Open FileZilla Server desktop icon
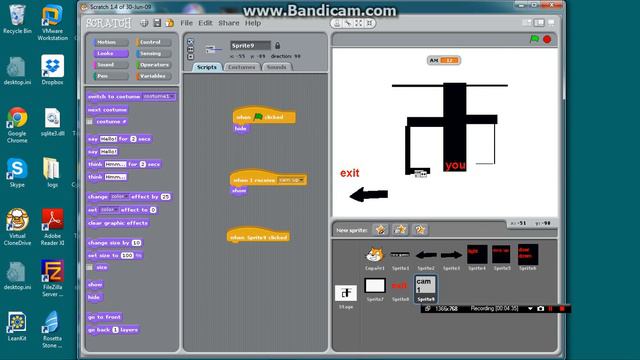The image size is (640, 360). click(x=52, y=278)
